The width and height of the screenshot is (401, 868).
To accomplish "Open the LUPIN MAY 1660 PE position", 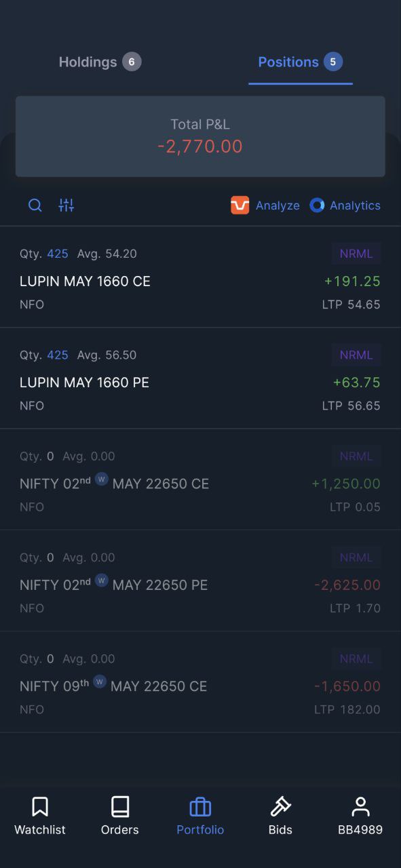I will pyautogui.click(x=200, y=378).
